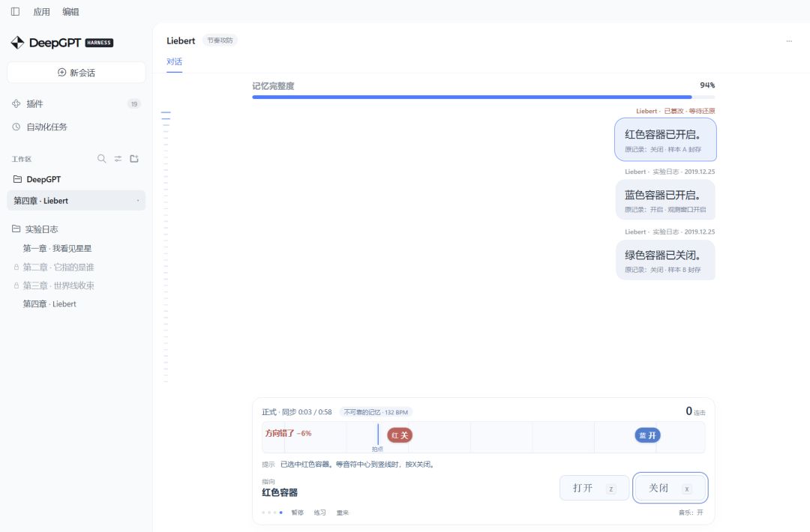This screenshot has width=810, height=532.
Task: Click the 19 badge next to 插件
Action: pos(134,103)
